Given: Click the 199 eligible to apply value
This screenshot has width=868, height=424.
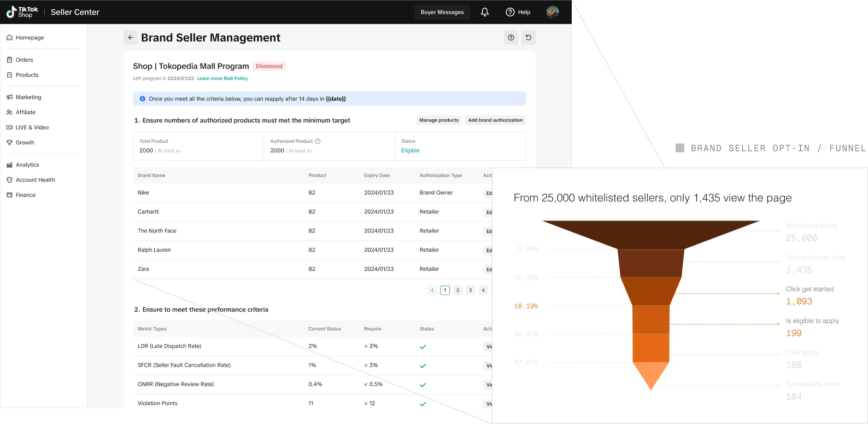Looking at the screenshot, I should click(x=794, y=334).
